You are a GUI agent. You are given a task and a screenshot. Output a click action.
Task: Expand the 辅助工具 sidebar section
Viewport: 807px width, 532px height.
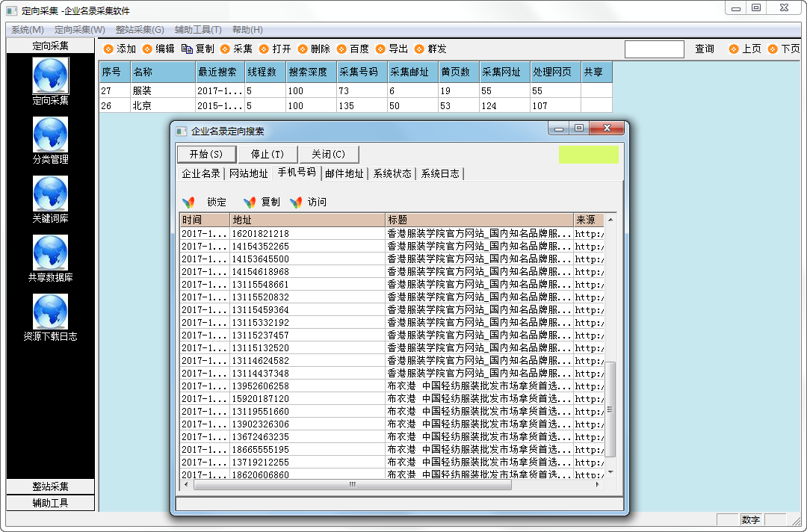pos(51,503)
